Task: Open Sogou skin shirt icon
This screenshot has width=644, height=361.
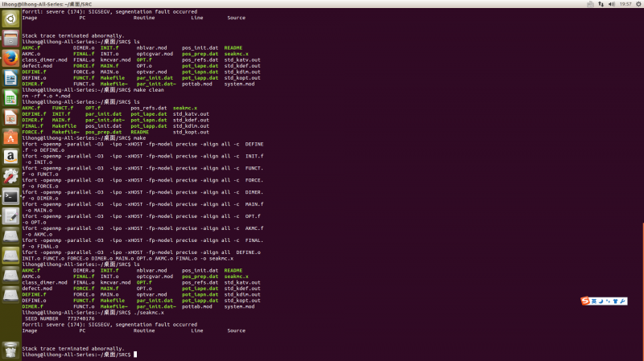Action: tap(615, 302)
